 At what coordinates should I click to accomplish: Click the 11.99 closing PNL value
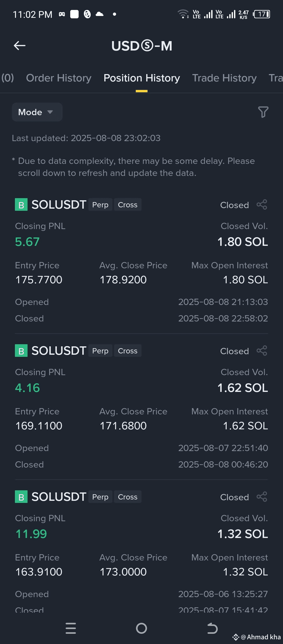(31, 534)
